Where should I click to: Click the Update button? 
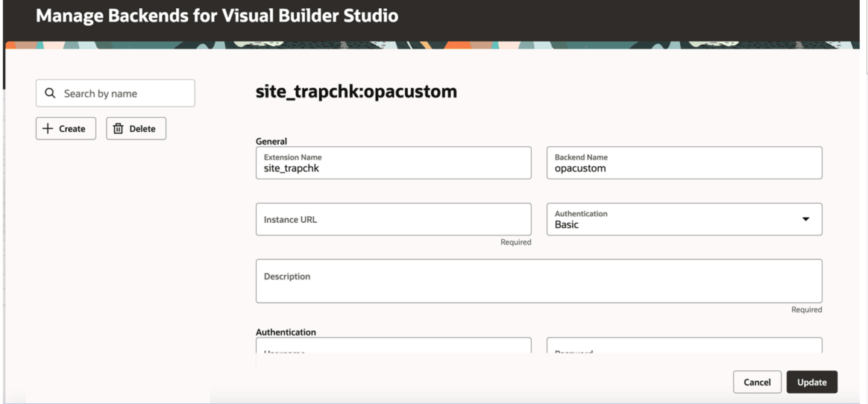pos(812,382)
